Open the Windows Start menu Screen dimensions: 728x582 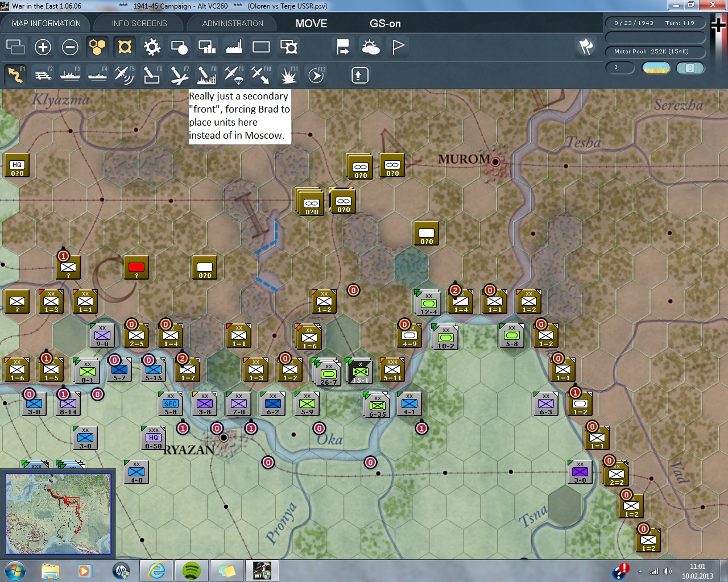point(15,570)
